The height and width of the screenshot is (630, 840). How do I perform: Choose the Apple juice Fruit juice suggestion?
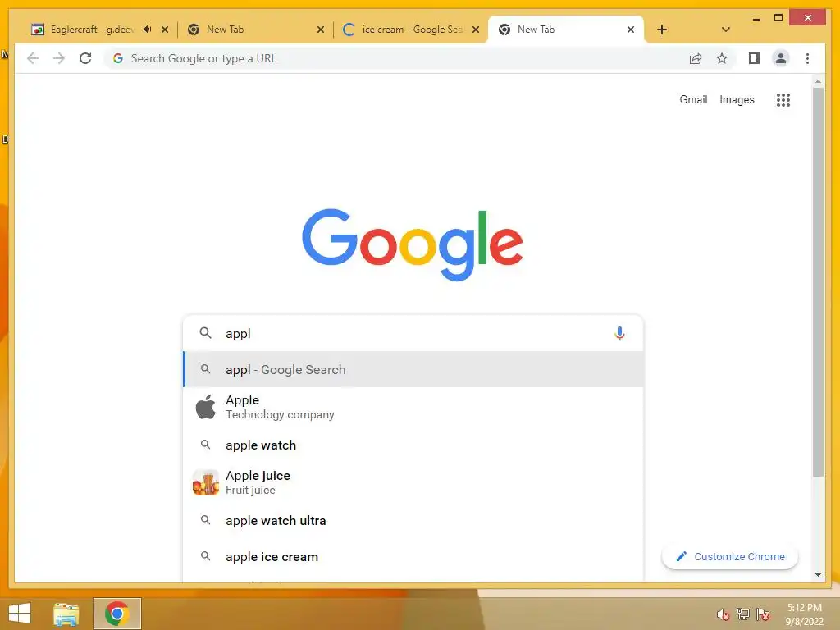coord(413,482)
